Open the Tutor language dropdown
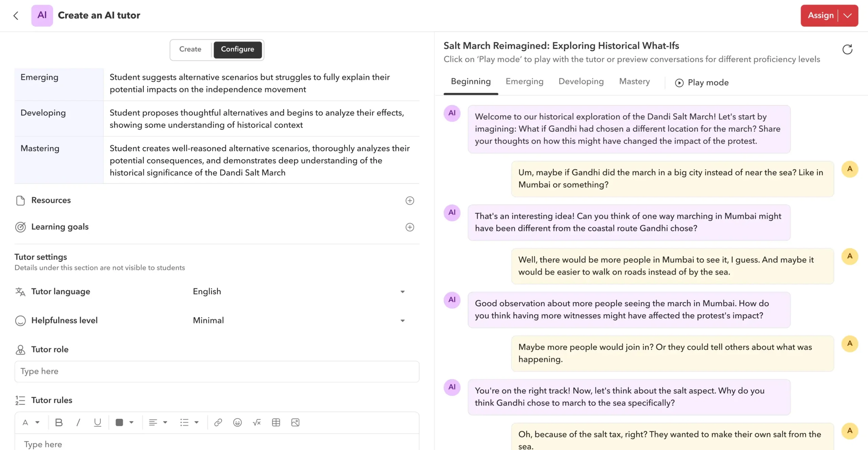Image resolution: width=868 pixels, height=450 pixels. (402, 292)
